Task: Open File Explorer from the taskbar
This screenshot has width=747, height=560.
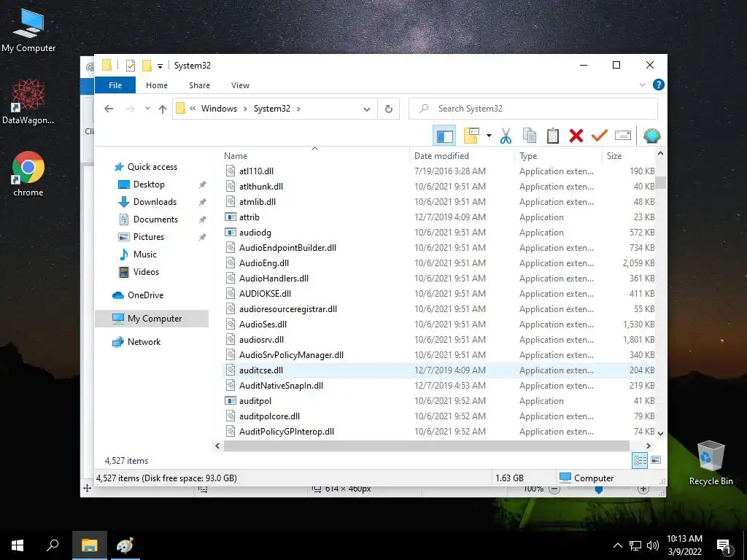Action: click(89, 545)
